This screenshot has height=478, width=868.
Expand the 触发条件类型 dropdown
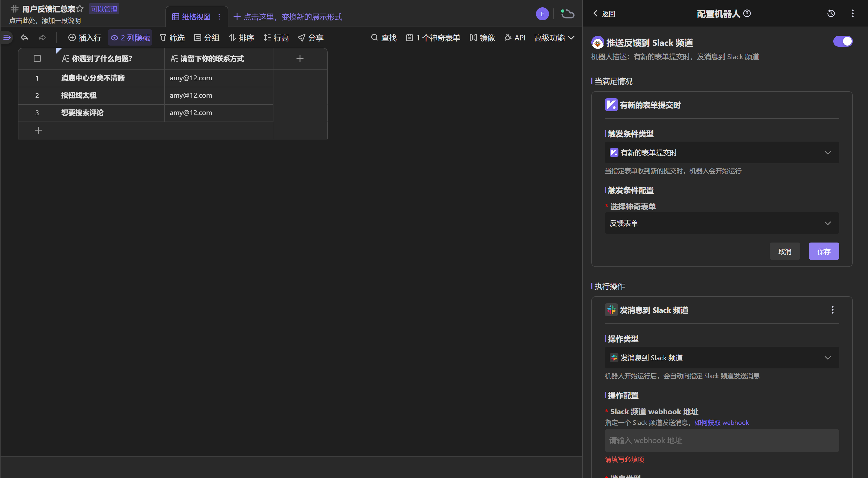tap(722, 153)
